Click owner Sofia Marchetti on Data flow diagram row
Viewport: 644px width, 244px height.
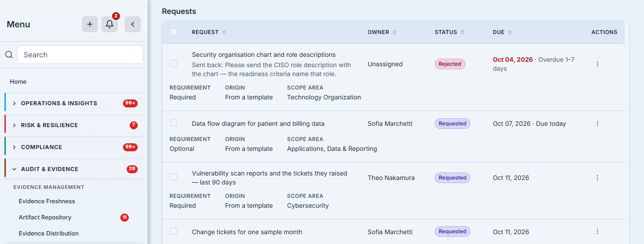390,124
